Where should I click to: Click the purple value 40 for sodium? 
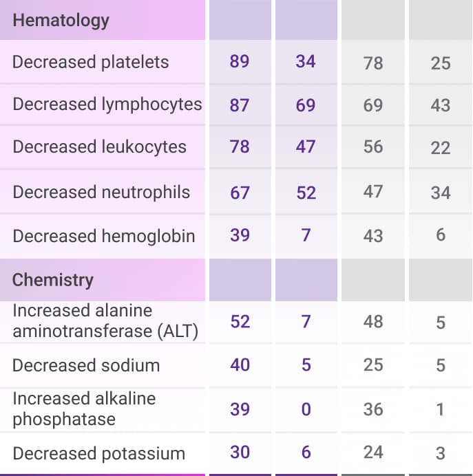pyautogui.click(x=240, y=365)
